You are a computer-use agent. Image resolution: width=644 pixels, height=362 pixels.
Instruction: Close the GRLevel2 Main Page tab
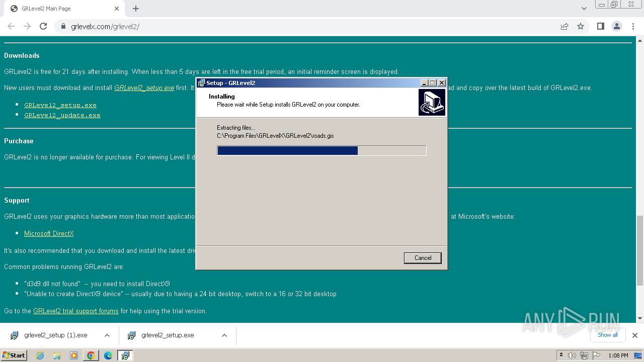pyautogui.click(x=117, y=9)
